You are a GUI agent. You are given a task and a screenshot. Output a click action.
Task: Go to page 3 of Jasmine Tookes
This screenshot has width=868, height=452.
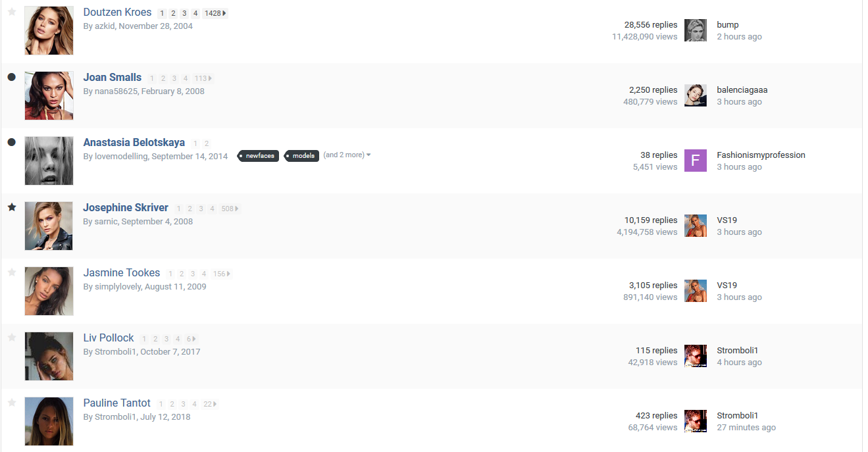coord(193,274)
